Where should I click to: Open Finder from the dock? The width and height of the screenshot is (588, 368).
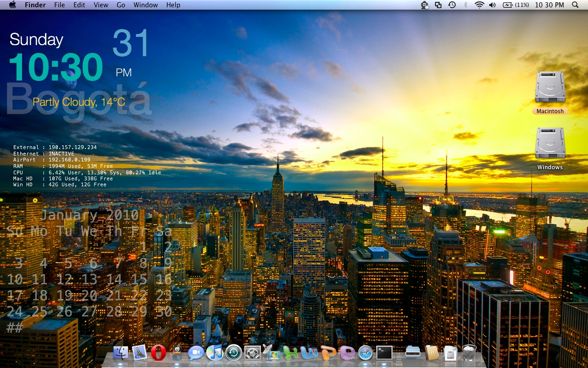click(x=121, y=353)
